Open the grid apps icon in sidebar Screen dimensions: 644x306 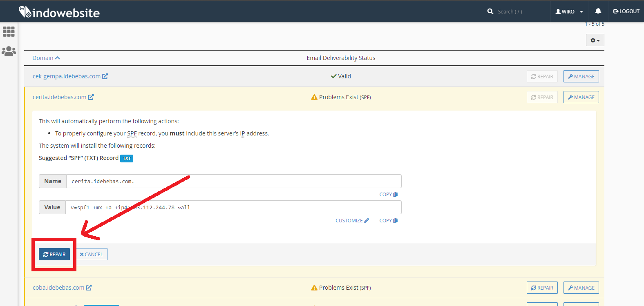pyautogui.click(x=9, y=31)
